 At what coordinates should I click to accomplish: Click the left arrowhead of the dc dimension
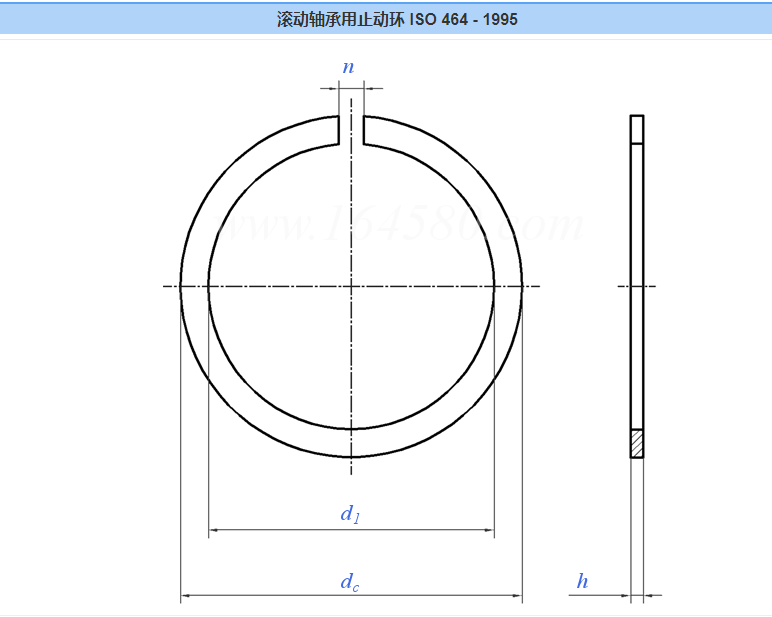[x=185, y=597]
